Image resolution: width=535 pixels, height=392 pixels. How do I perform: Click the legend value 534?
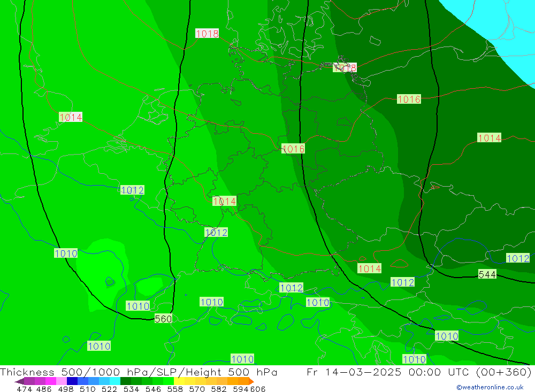coord(131,389)
